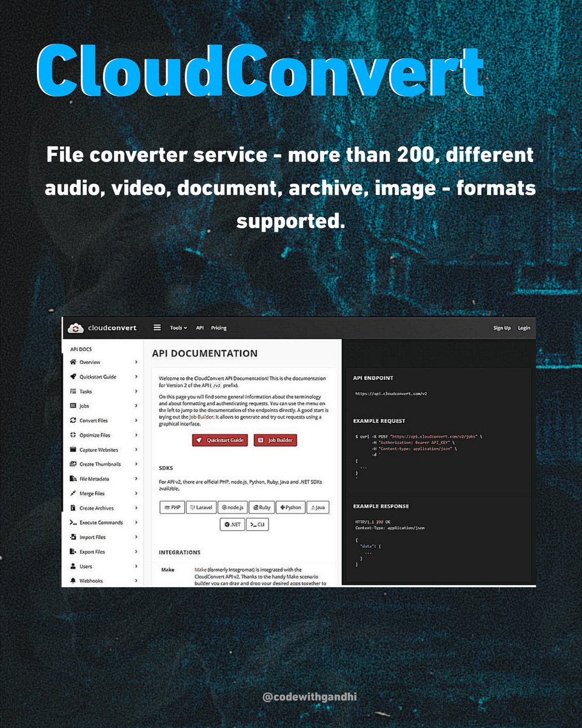Click Sign Up in the header

pos(502,328)
